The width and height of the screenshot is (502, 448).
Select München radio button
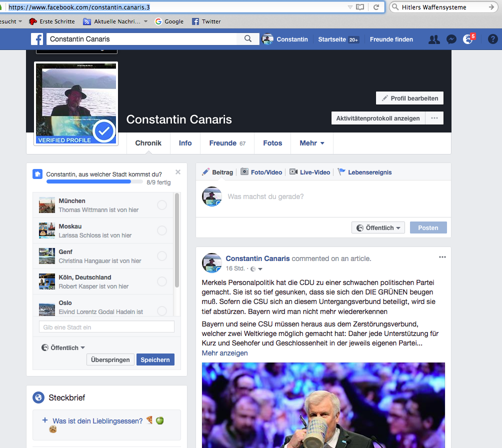point(162,205)
